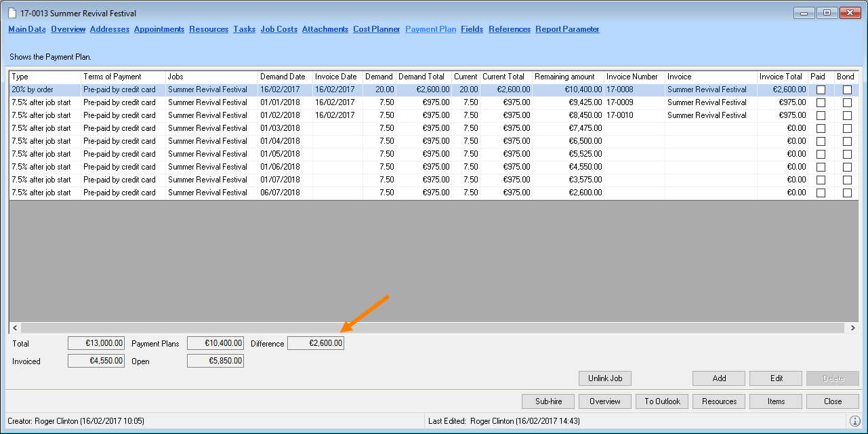
Task: Click the document icon in title bar
Action: click(12, 14)
